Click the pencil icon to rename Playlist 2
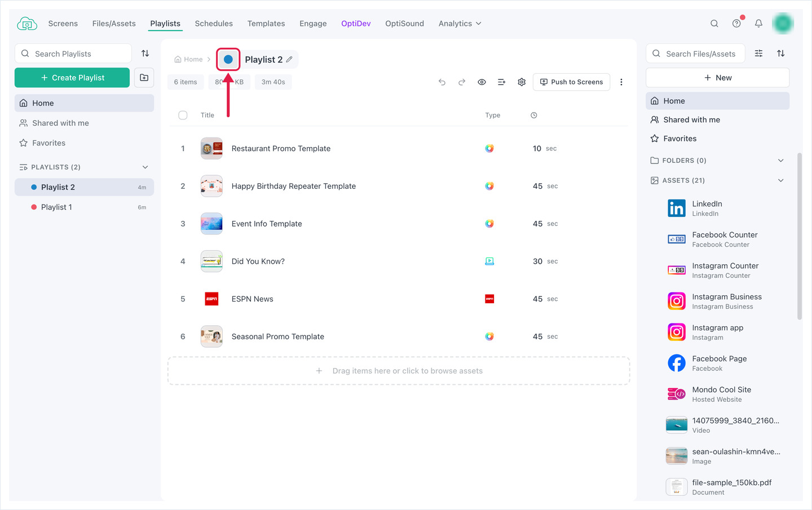812x510 pixels. click(x=289, y=59)
